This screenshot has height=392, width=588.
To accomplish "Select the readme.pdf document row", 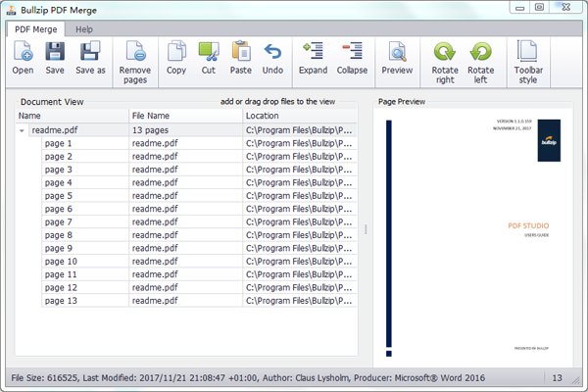I will click(x=186, y=130).
